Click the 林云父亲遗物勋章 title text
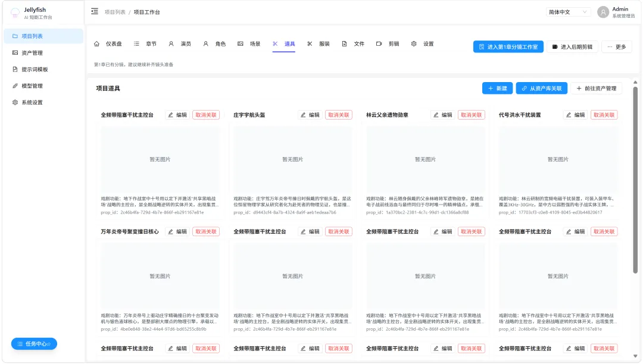 pyautogui.click(x=387, y=115)
